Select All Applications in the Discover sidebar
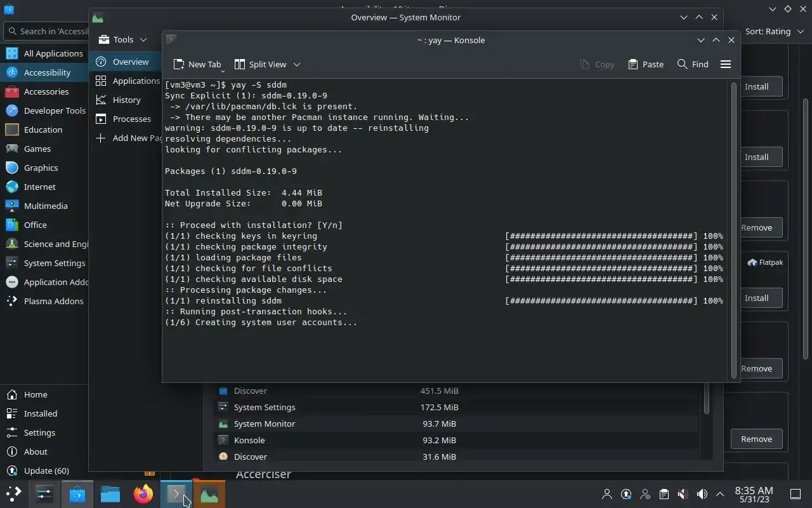 click(44, 53)
